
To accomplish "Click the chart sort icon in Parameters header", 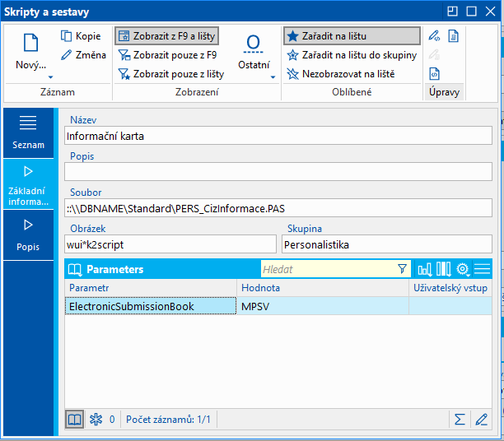I will tap(424, 269).
